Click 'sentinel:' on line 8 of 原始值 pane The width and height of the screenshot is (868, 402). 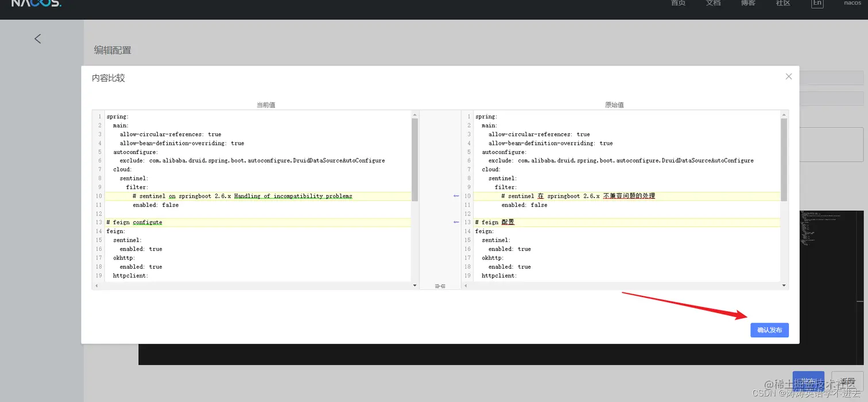coord(503,179)
